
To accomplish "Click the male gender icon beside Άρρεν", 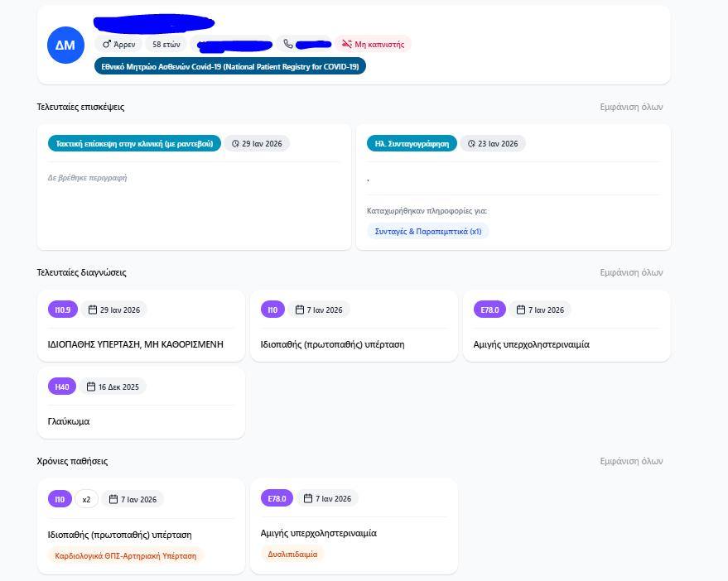I will pos(106,45).
